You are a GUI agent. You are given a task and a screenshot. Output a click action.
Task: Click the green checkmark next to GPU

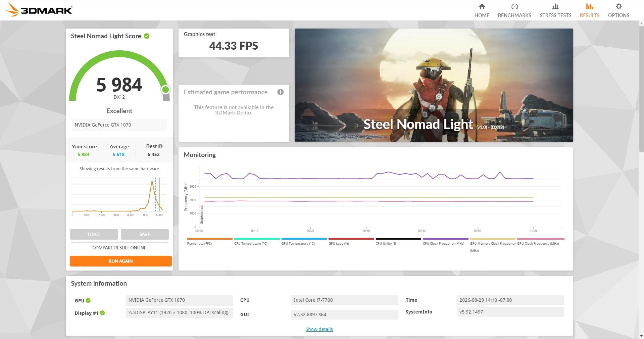pyautogui.click(x=88, y=300)
